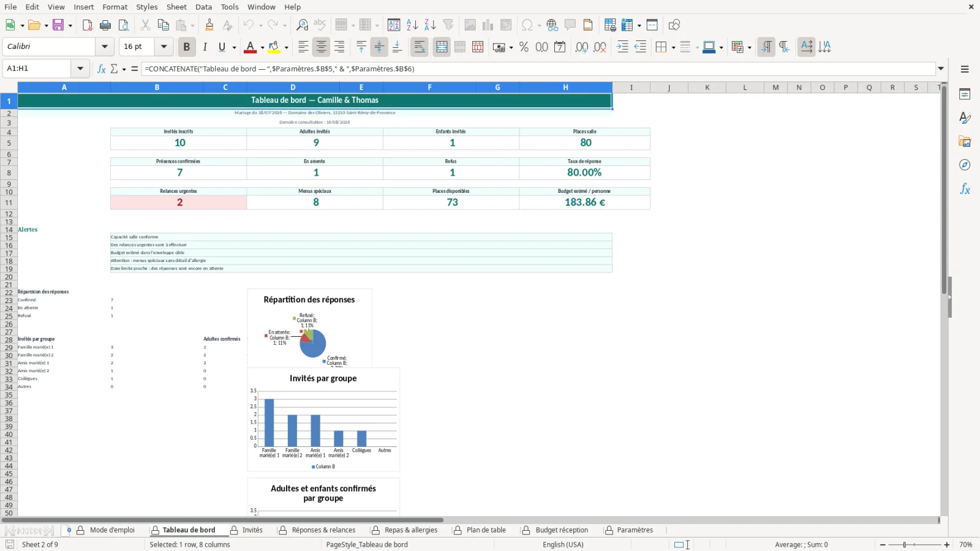Open the font color dropdown arrow
Image resolution: width=980 pixels, height=551 pixels.
pos(262,47)
